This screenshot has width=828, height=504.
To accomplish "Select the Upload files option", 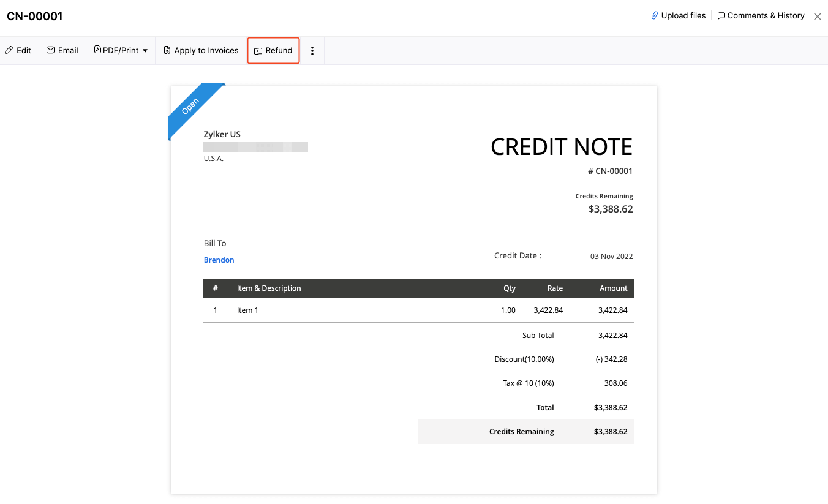I will [x=678, y=15].
